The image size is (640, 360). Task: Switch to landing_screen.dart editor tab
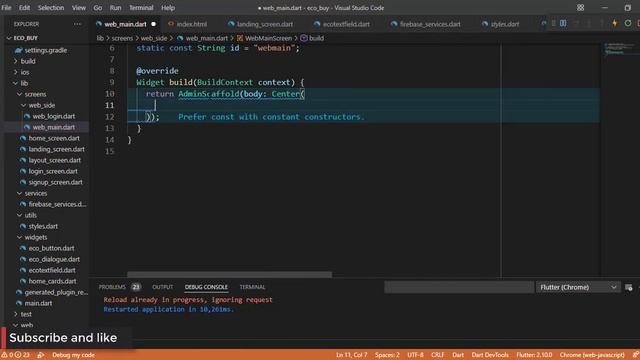264,24
